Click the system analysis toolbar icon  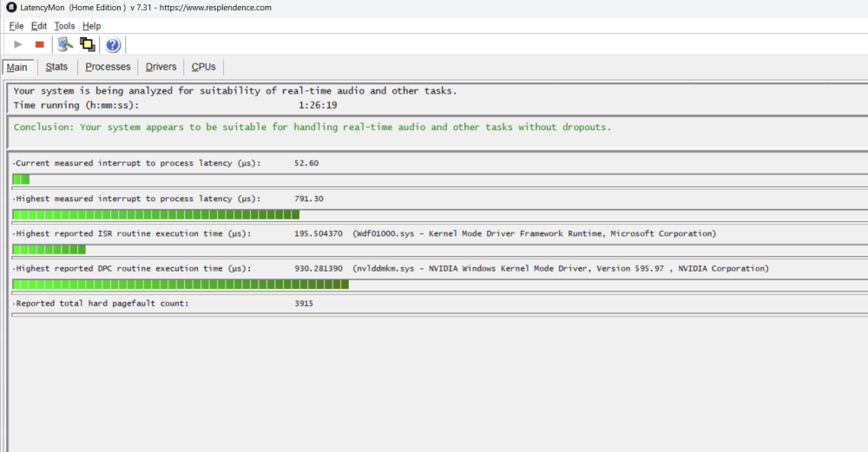(x=65, y=44)
